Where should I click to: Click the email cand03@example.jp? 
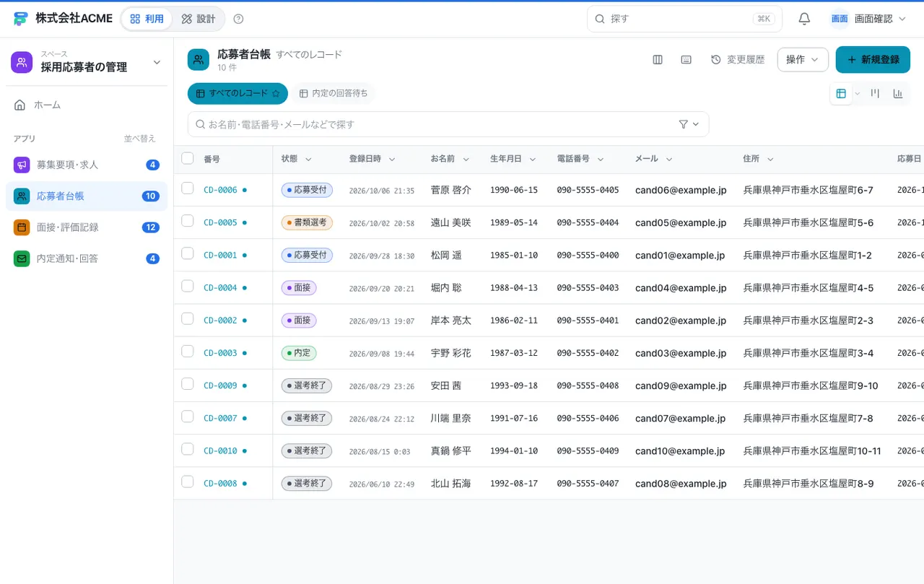tap(681, 353)
